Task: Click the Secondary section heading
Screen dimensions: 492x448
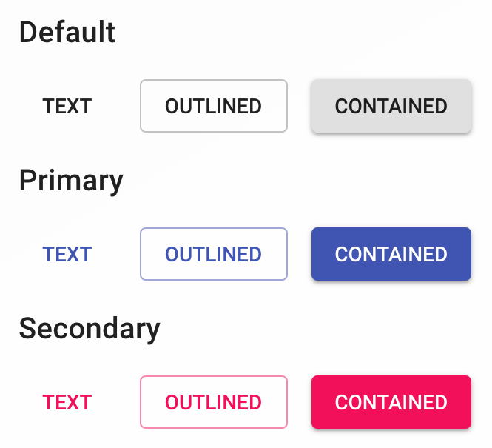Action: (90, 328)
